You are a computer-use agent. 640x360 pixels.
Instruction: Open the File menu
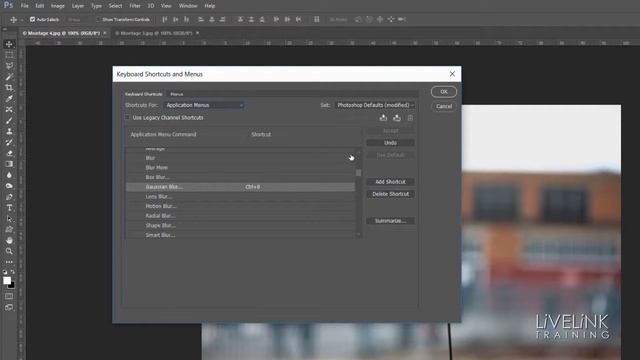(x=24, y=6)
